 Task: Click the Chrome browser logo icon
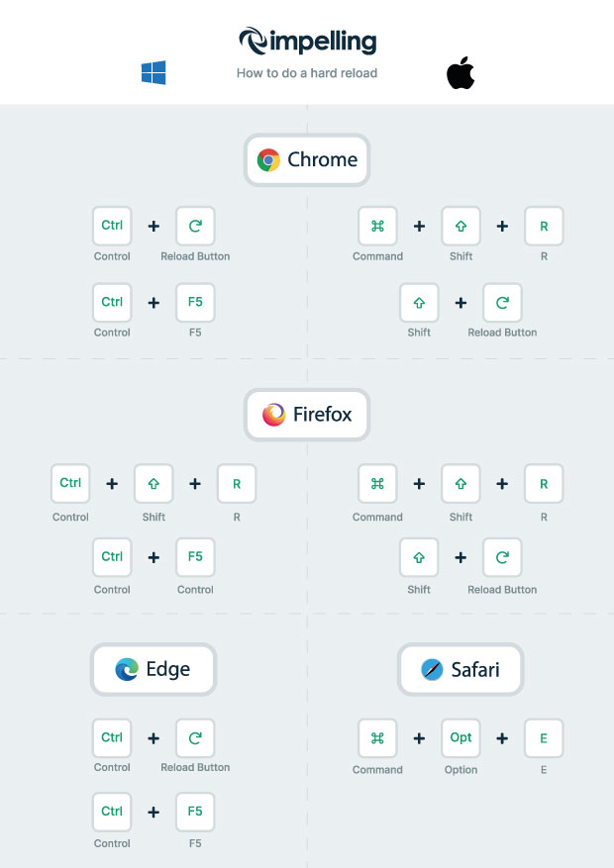(268, 160)
